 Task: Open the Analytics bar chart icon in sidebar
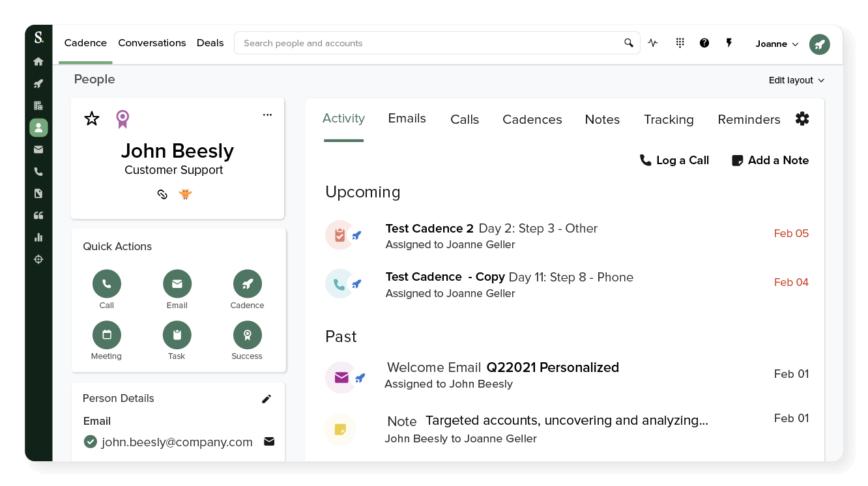pyautogui.click(x=38, y=237)
